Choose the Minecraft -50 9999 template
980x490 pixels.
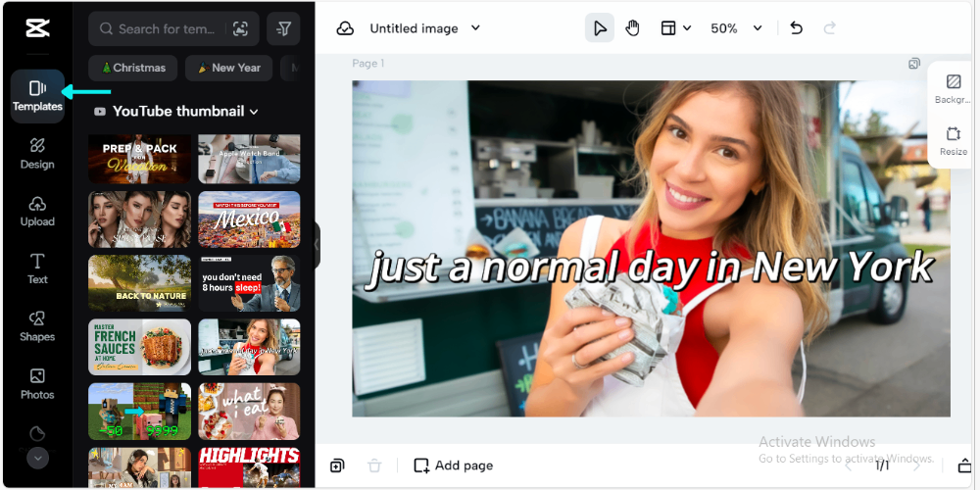(x=139, y=412)
